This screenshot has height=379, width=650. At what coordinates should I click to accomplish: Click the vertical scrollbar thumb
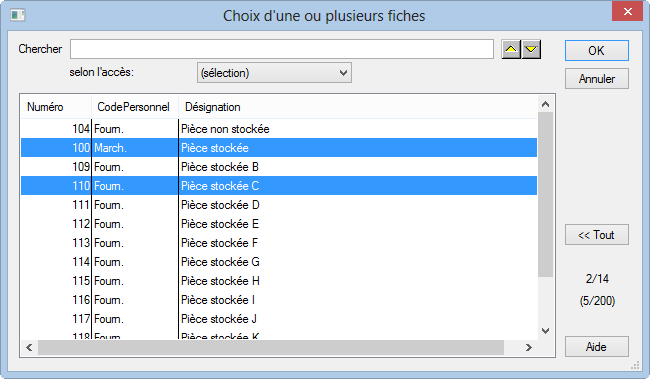[546, 194]
